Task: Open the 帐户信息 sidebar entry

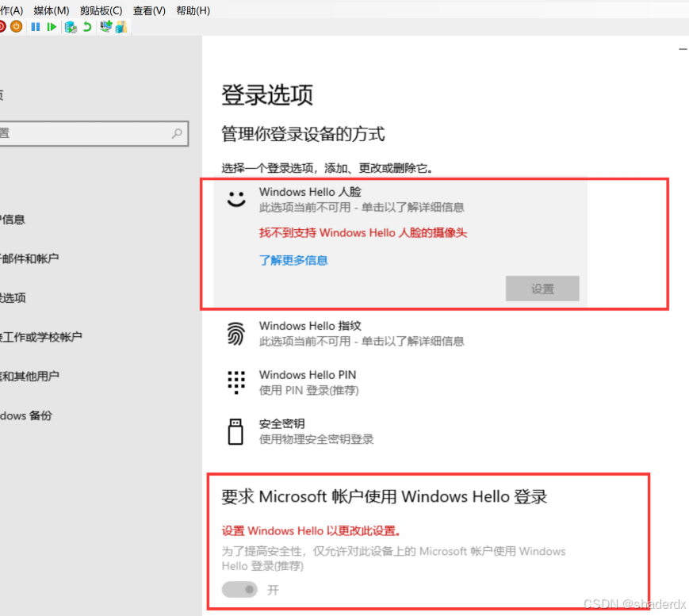Action: 13,220
